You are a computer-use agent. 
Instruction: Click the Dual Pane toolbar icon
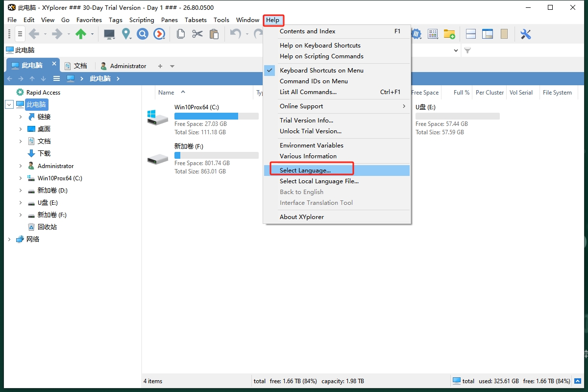471,34
